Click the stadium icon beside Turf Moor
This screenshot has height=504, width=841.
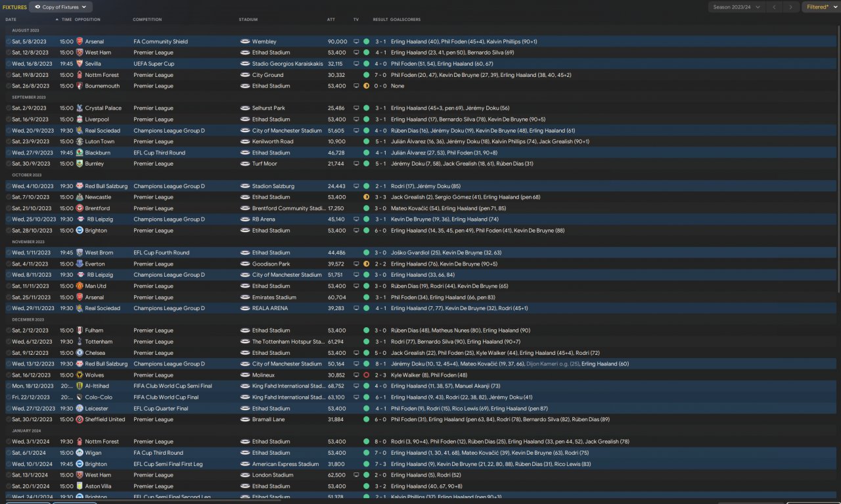[245, 164]
